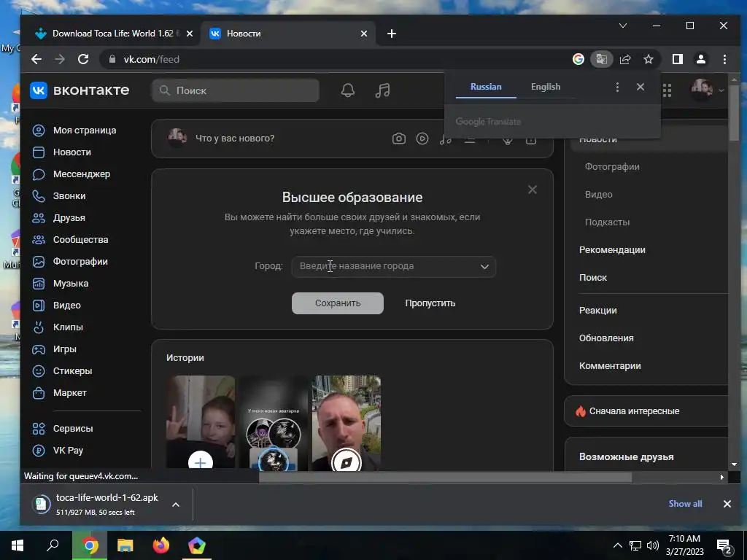Open the VK services grid icon
Screen dimensions: 747x560
tap(667, 90)
